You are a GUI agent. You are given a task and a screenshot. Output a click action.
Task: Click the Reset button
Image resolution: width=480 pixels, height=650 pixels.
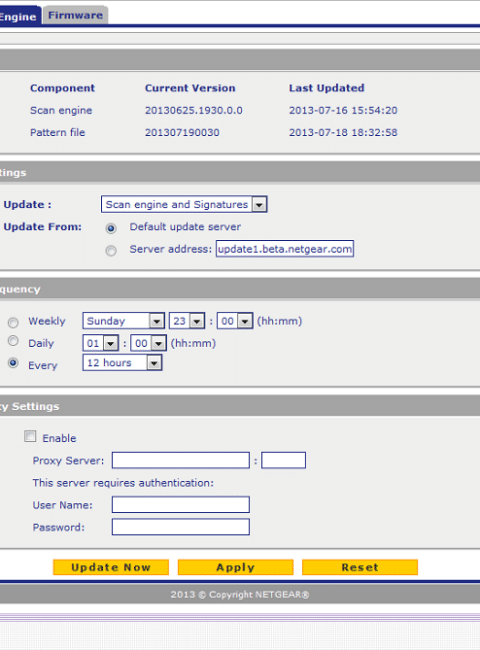[360, 567]
